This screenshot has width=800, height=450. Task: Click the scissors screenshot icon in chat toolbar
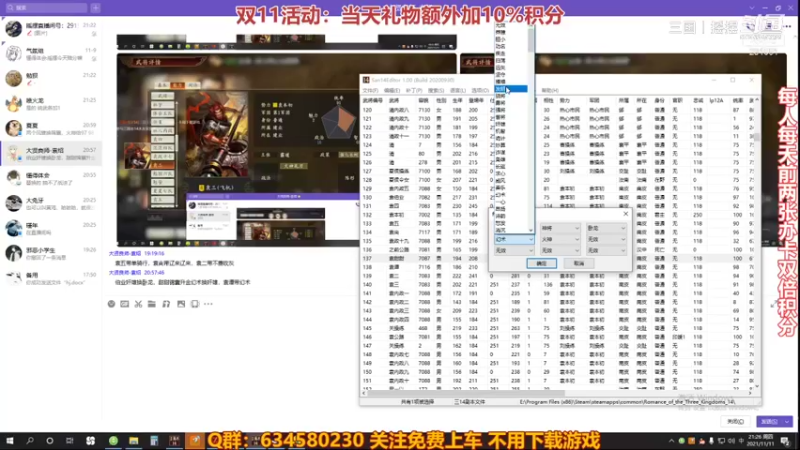[x=138, y=304]
